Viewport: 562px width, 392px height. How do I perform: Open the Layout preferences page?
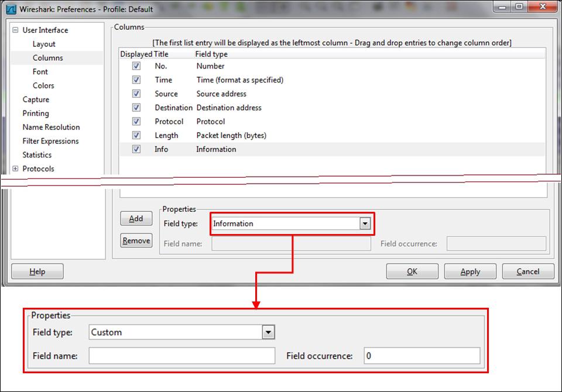point(44,44)
